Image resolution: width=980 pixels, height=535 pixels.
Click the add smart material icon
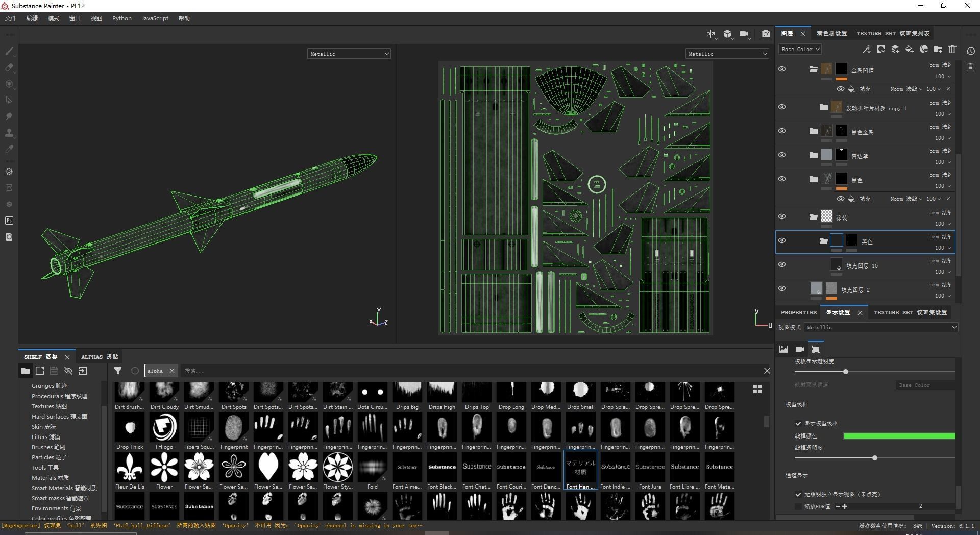924,49
